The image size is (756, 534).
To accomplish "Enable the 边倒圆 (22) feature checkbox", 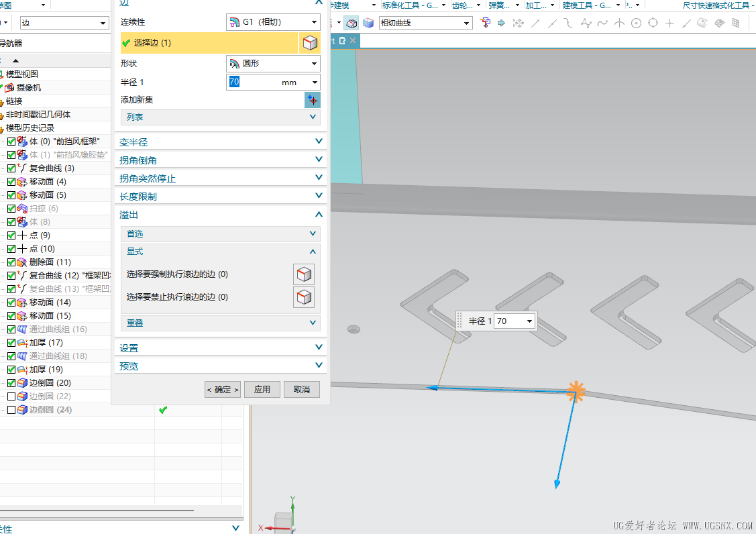I will pyautogui.click(x=11, y=396).
